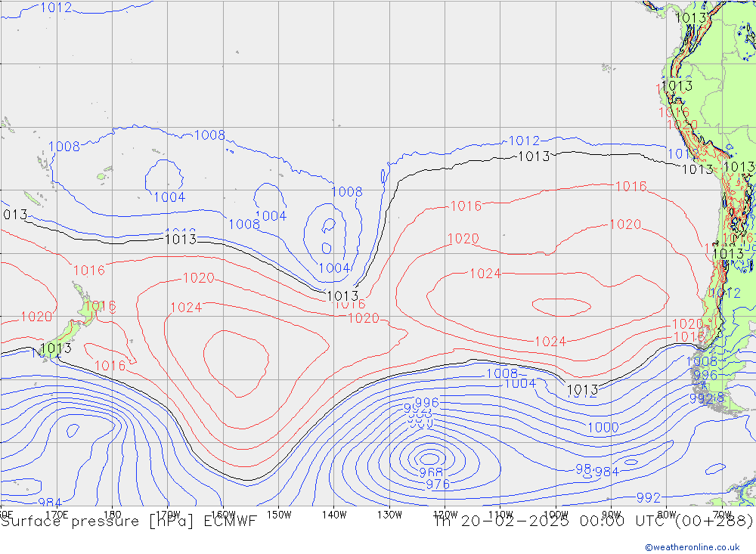Click the 968 low-pressure center label

pyautogui.click(x=431, y=472)
